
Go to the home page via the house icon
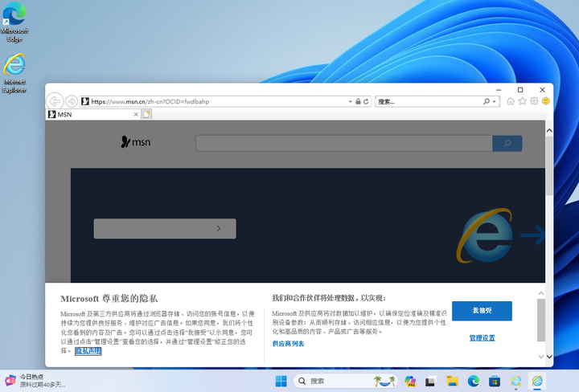511,101
